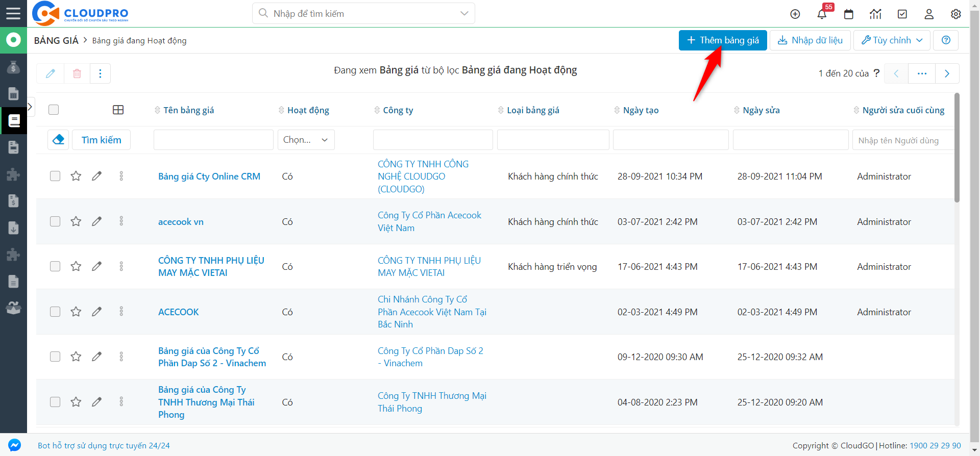The width and height of the screenshot is (980, 456).
Task: Click the CloudPro logo
Action: pyautogui.click(x=80, y=13)
